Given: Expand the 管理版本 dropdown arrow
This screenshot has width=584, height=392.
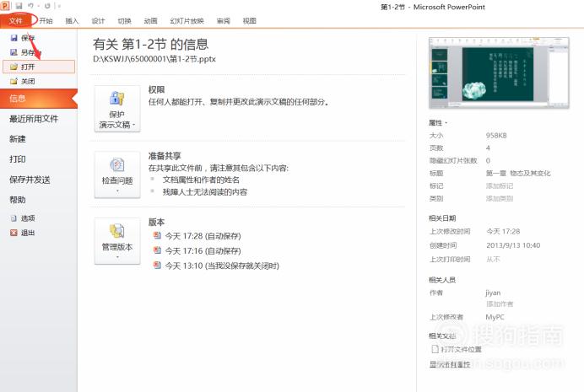Looking at the screenshot, I should (117, 257).
